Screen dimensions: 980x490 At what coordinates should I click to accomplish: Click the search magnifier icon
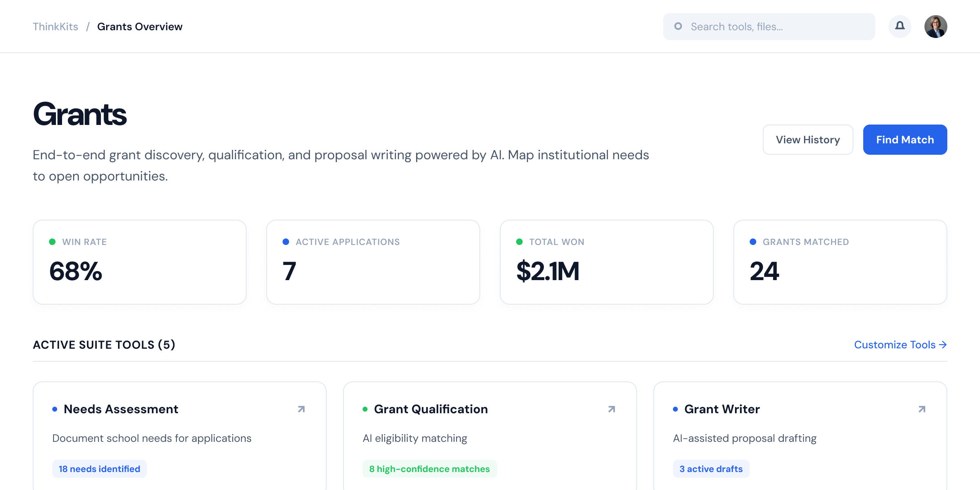tap(678, 27)
